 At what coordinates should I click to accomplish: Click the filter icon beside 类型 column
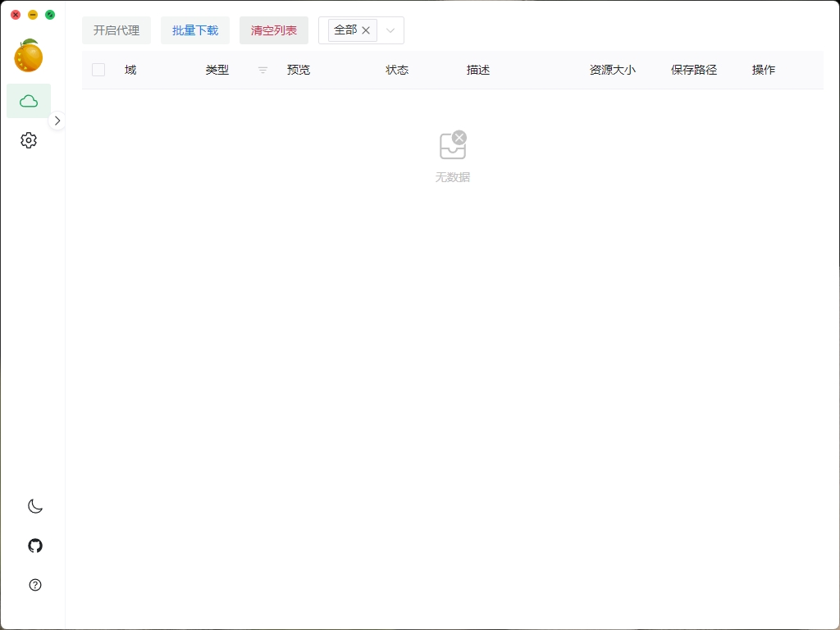[262, 71]
